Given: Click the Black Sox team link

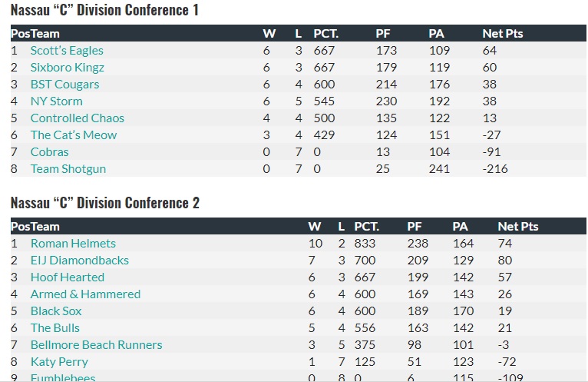Looking at the screenshot, I should 56,311.
